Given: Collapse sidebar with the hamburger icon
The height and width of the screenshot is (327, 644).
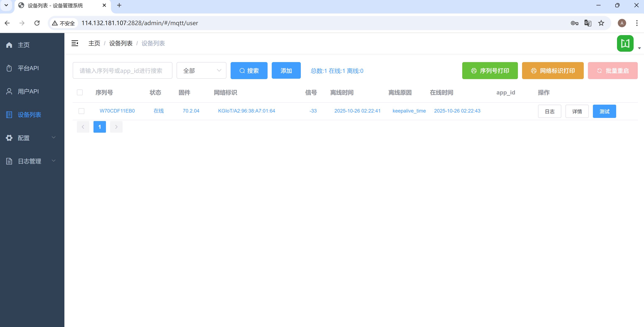Looking at the screenshot, I should click(75, 43).
